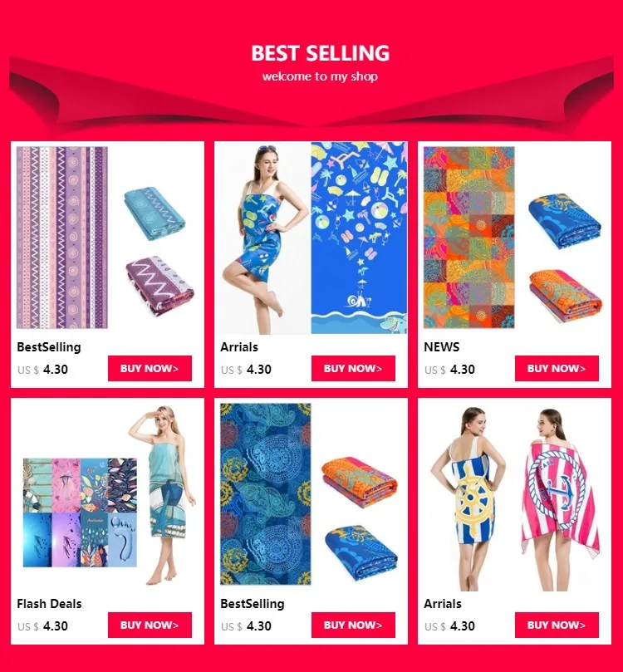Click BUY NOW under first Arrivals product
The height and width of the screenshot is (672, 623).
pos(353,368)
